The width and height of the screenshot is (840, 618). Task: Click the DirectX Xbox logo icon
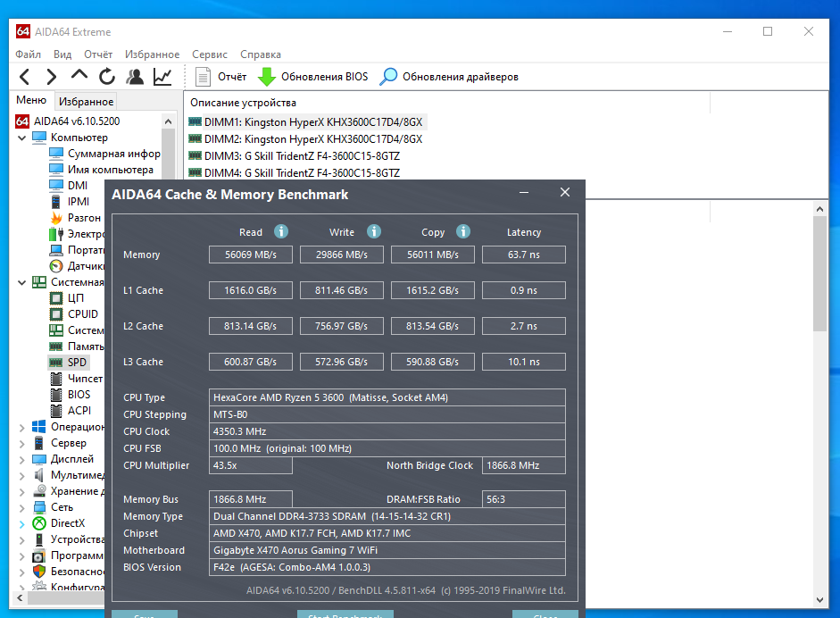click(39, 523)
